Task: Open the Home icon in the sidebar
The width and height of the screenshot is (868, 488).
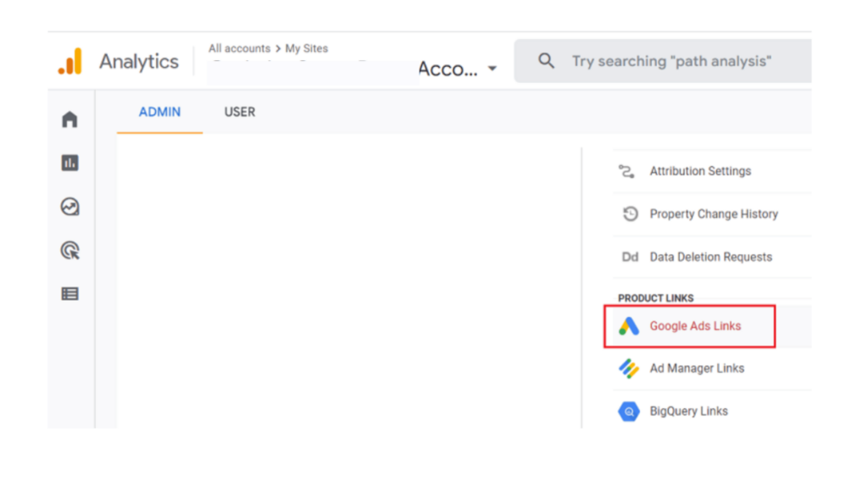Action: point(70,119)
